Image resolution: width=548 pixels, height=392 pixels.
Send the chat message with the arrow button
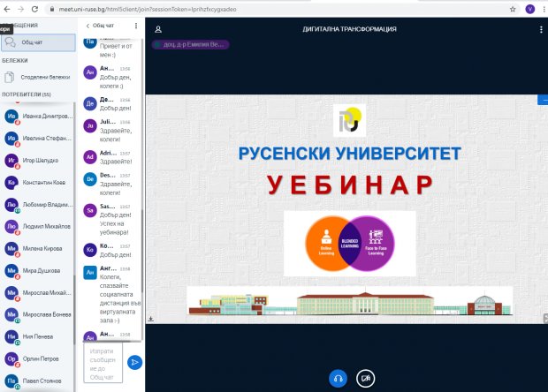[135, 362]
